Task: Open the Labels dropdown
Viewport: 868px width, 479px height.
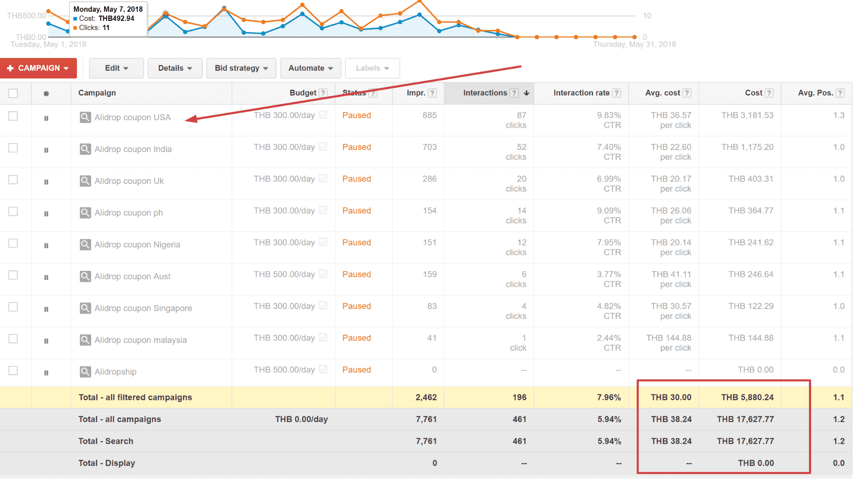Action: click(372, 68)
